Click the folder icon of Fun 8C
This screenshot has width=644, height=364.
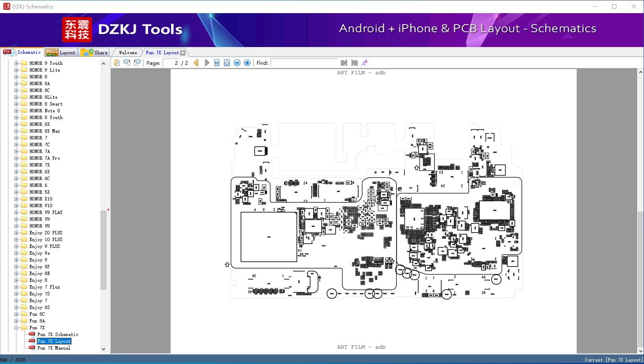click(24, 314)
